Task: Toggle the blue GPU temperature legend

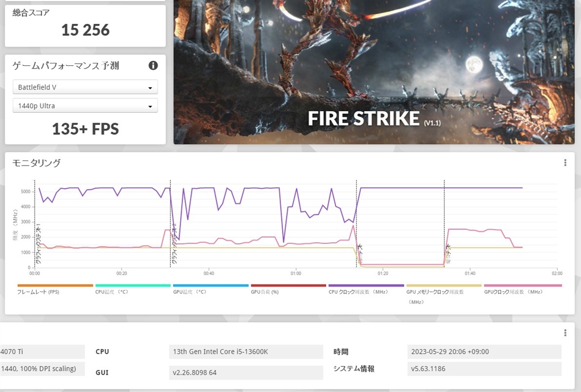Action: pyautogui.click(x=210, y=289)
